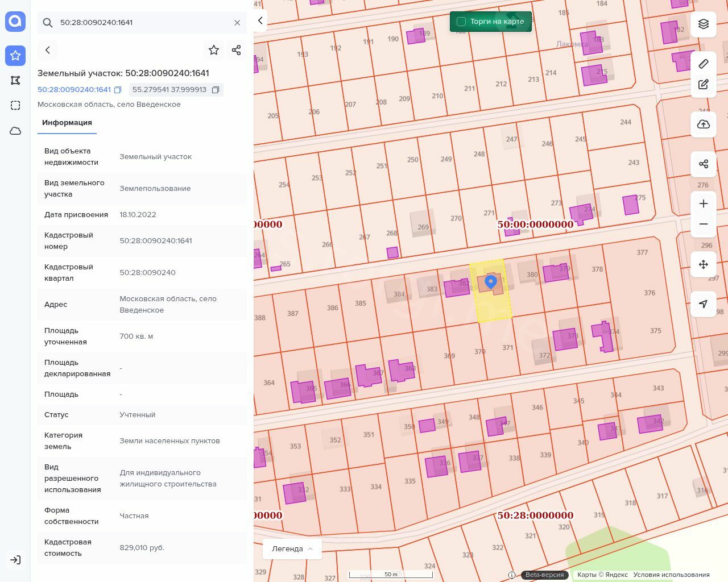728x582 pixels.
Task: Click the cloud upload icon on map
Action: coord(704,124)
